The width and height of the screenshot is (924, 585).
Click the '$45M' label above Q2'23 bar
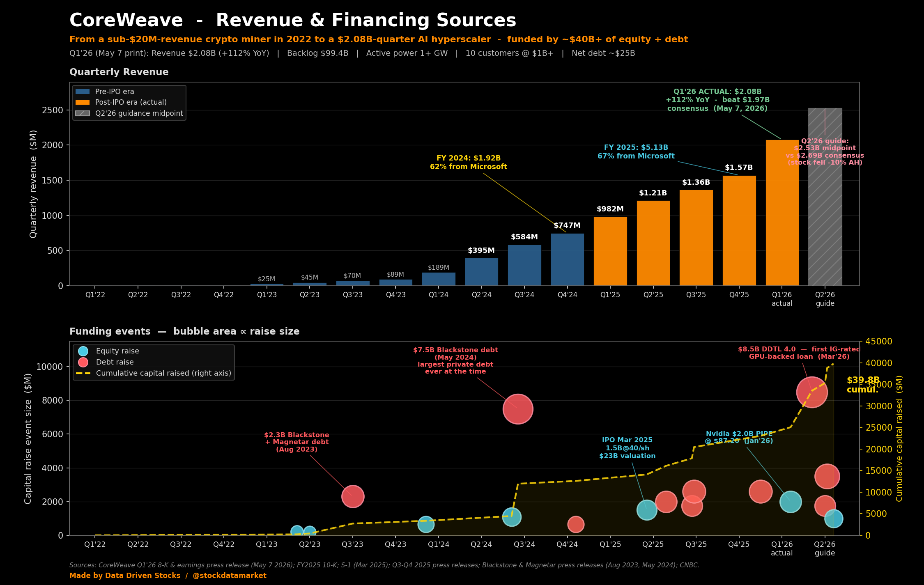[x=310, y=278]
